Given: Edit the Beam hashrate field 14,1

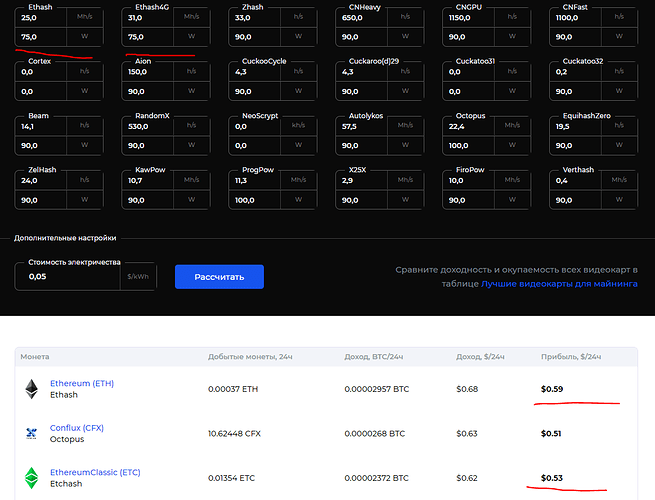Looking at the screenshot, I should point(41,127).
